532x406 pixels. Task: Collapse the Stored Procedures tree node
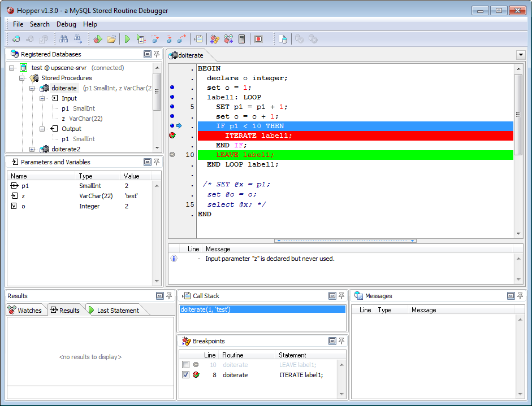(x=23, y=78)
